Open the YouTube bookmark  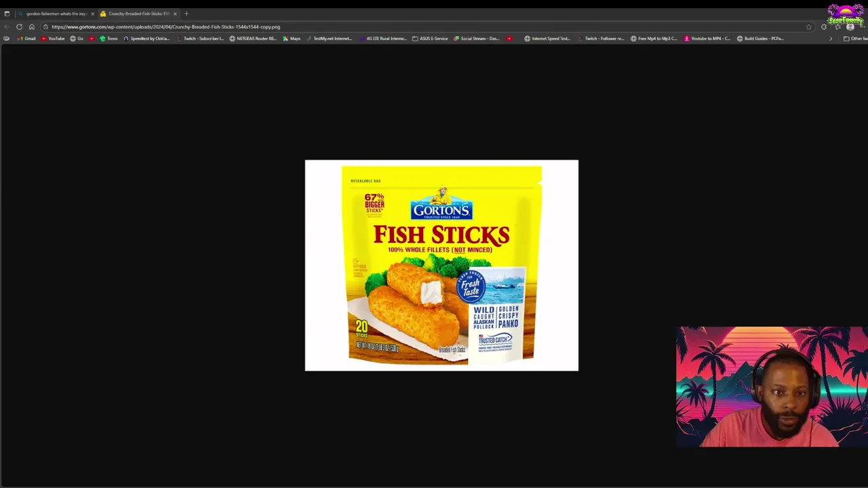(53, 39)
